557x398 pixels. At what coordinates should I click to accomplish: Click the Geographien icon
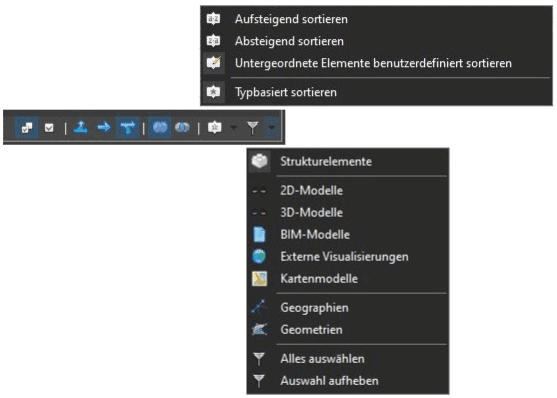[x=259, y=307]
